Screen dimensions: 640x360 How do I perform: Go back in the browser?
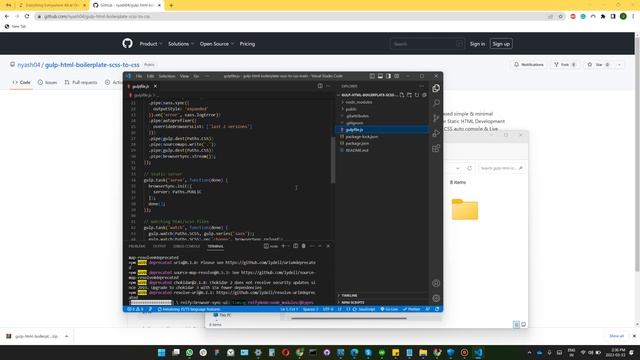tap(7, 16)
